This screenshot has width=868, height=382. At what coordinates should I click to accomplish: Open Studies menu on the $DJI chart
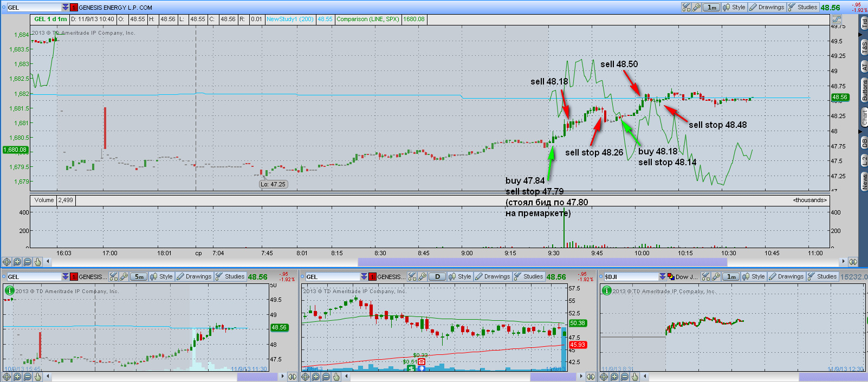(x=822, y=276)
